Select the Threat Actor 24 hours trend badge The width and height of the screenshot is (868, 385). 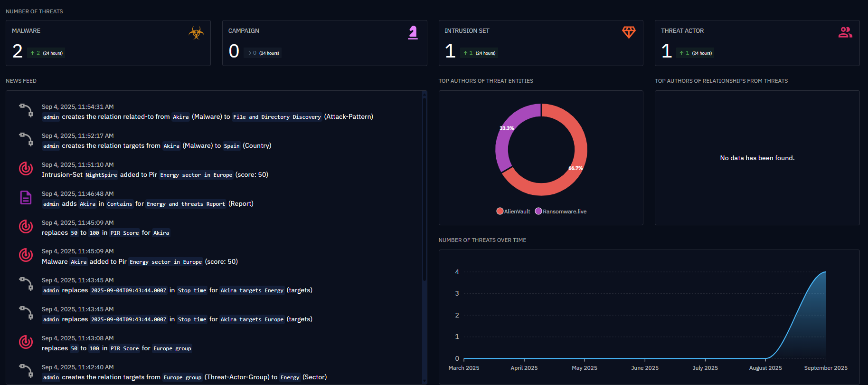pos(696,53)
